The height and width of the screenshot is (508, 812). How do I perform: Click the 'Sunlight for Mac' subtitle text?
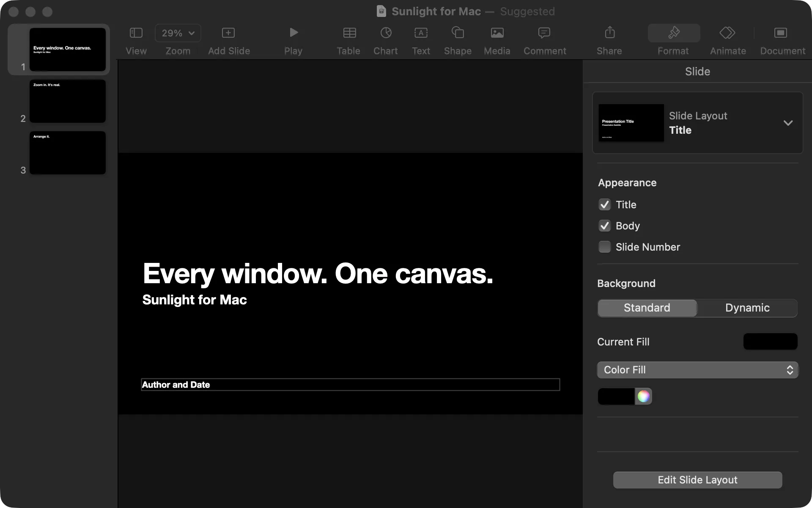(195, 300)
